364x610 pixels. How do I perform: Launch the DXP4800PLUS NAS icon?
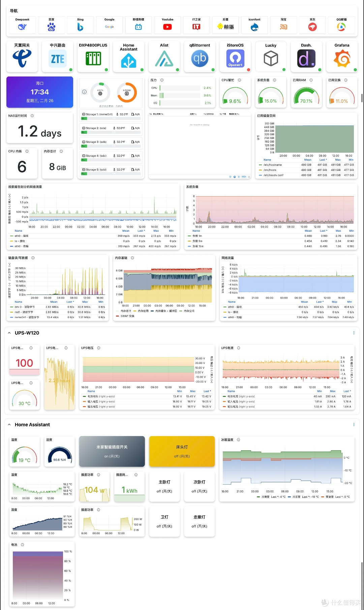[x=93, y=59]
